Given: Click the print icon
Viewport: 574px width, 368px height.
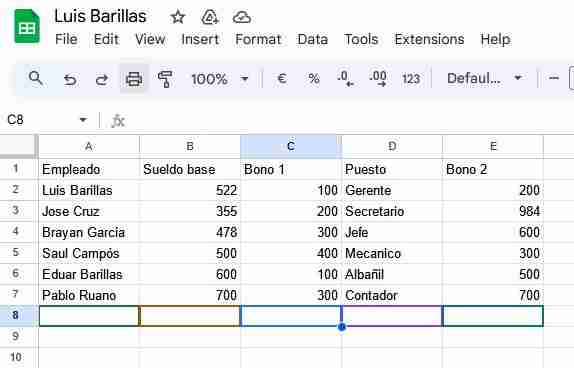Looking at the screenshot, I should click(x=134, y=79).
